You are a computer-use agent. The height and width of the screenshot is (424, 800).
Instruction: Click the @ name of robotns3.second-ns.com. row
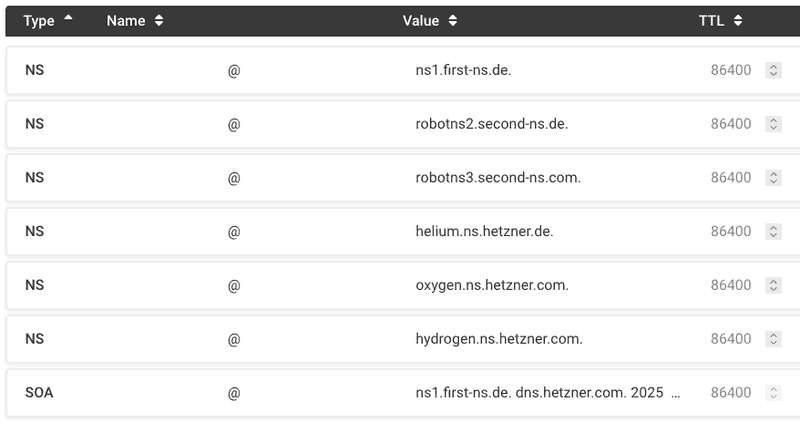[x=234, y=178]
